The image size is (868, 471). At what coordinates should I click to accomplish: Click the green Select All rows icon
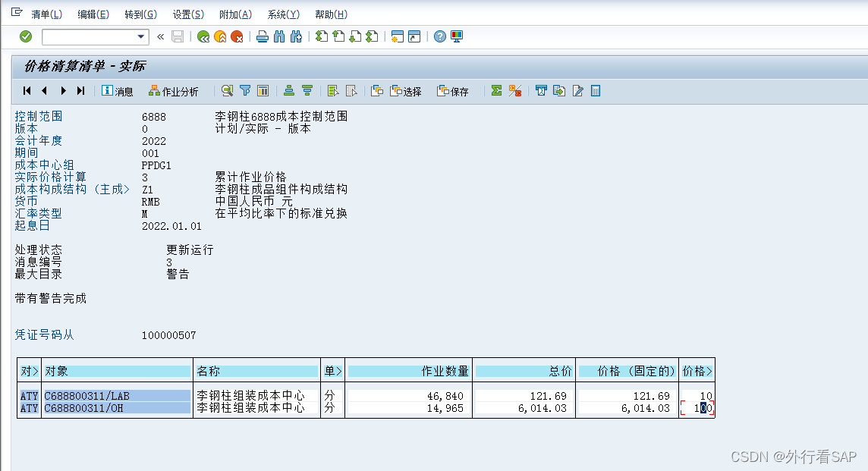click(x=333, y=91)
